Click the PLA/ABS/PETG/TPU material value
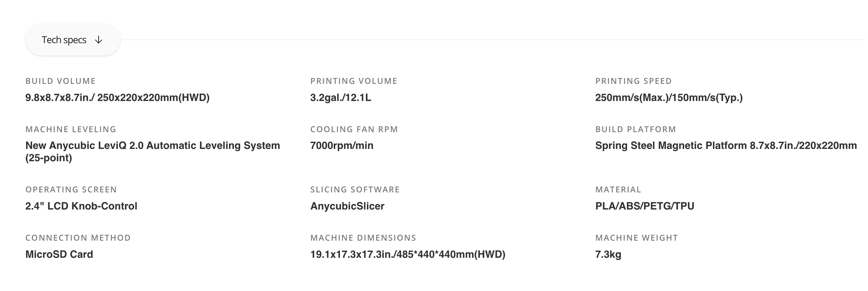Viewport: 868px width, 291px height. coord(645,206)
